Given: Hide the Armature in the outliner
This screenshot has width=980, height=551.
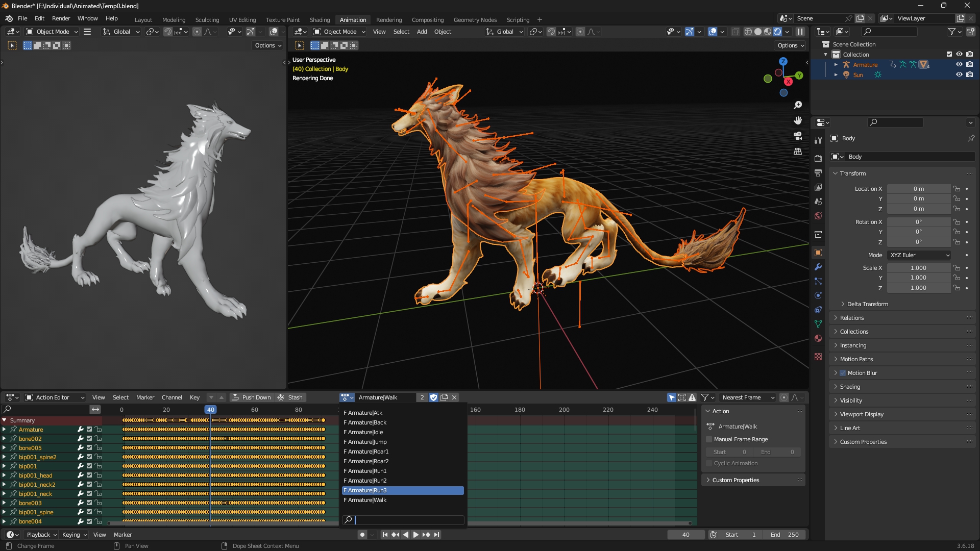Looking at the screenshot, I should (959, 64).
